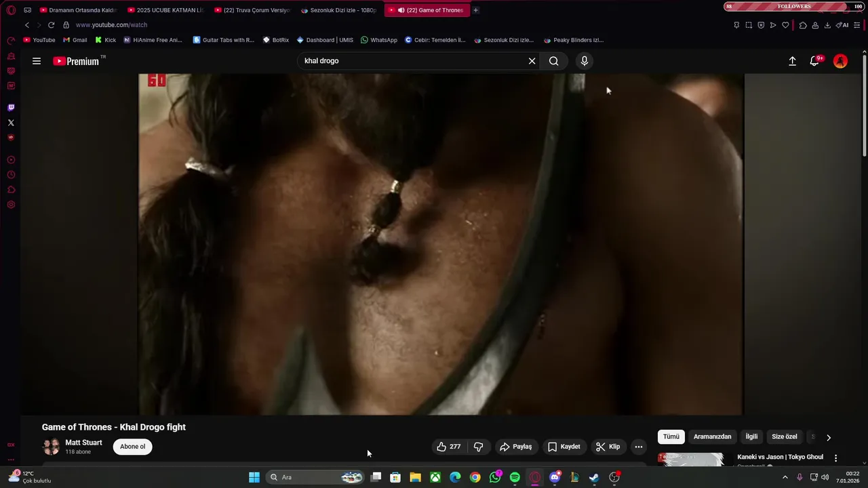868x488 pixels.
Task: Open more actions three-dot menu
Action: 638,447
